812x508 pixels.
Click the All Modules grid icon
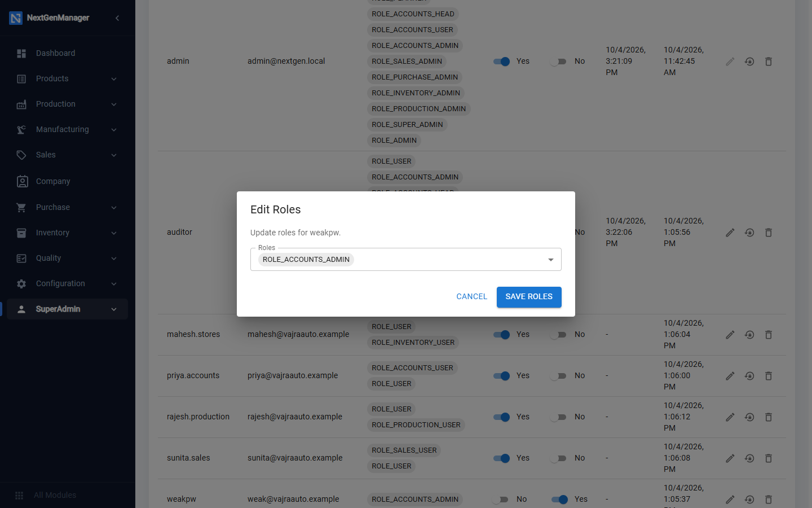19,495
